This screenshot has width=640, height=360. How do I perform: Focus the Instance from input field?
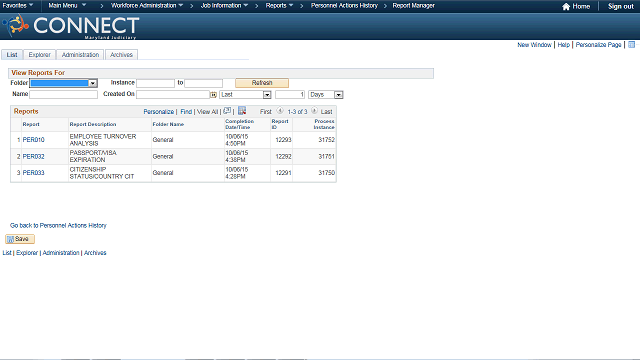[156, 83]
